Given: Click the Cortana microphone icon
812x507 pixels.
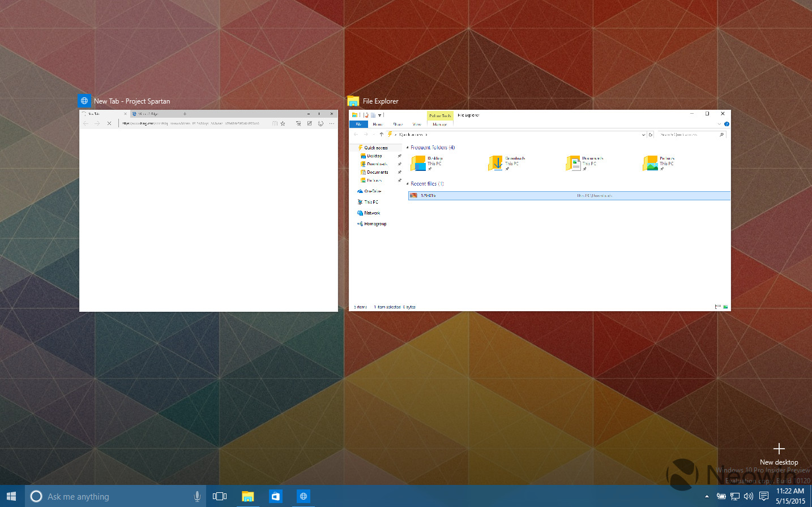Looking at the screenshot, I should click(197, 496).
